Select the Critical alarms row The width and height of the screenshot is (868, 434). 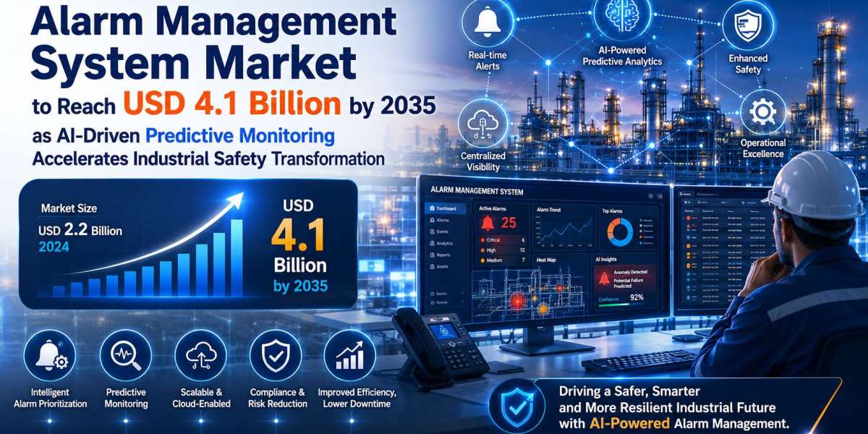click(501, 240)
